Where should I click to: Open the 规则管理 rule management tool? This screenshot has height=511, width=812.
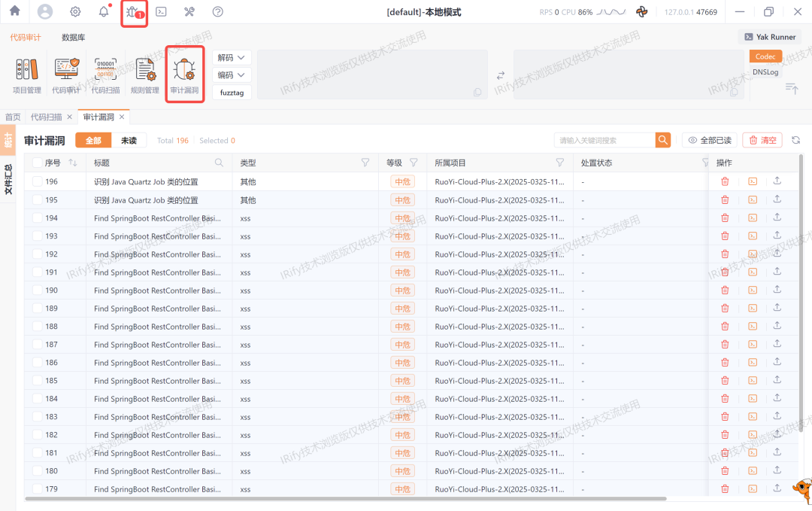tap(145, 76)
